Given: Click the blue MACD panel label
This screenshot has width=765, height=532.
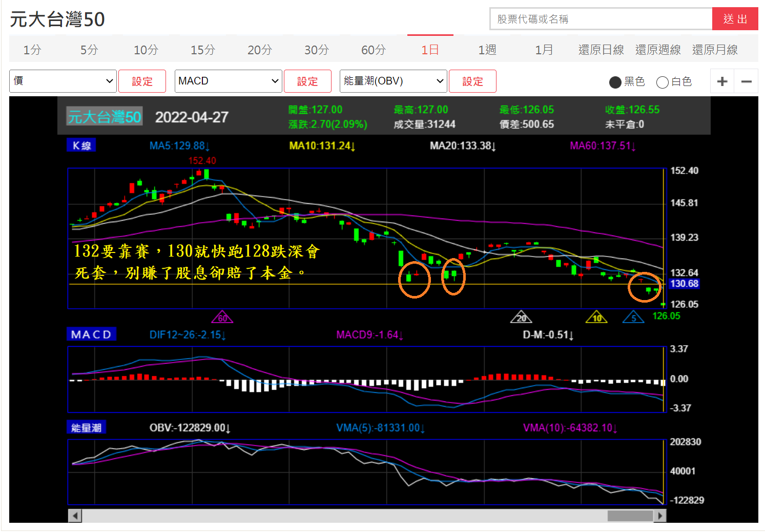Looking at the screenshot, I should (x=91, y=334).
